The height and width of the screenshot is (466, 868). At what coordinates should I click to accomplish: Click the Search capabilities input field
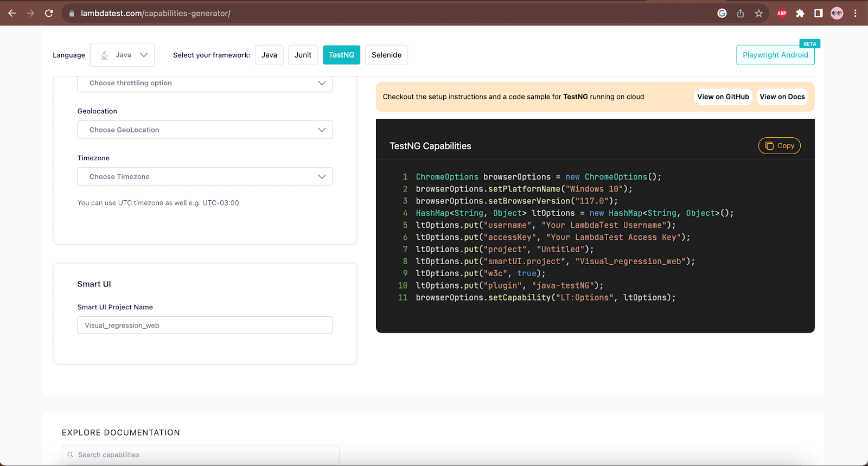[201, 455]
